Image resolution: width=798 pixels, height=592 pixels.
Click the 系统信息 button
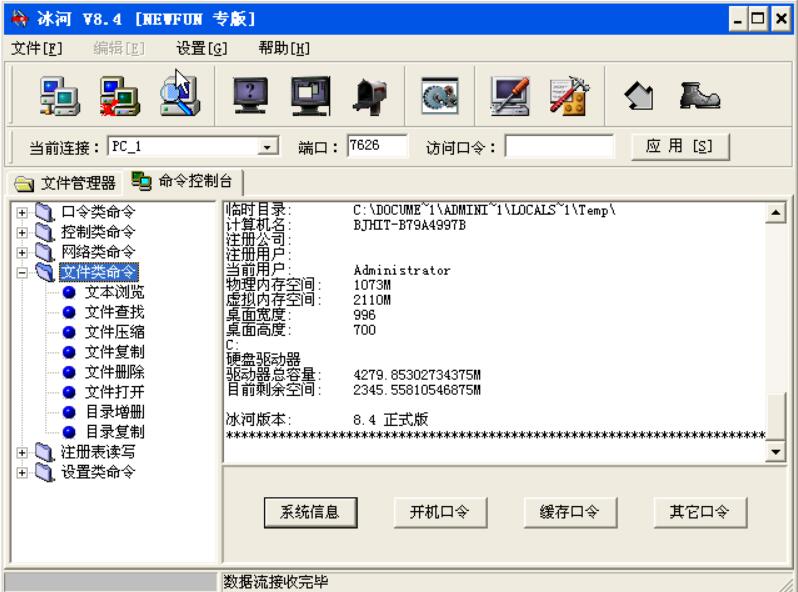(310, 512)
